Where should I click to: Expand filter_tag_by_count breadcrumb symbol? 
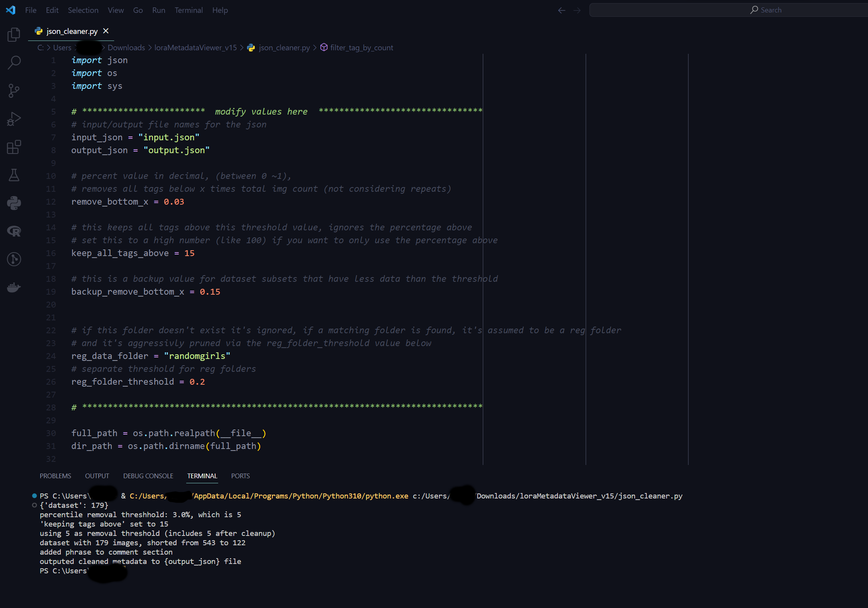point(361,48)
